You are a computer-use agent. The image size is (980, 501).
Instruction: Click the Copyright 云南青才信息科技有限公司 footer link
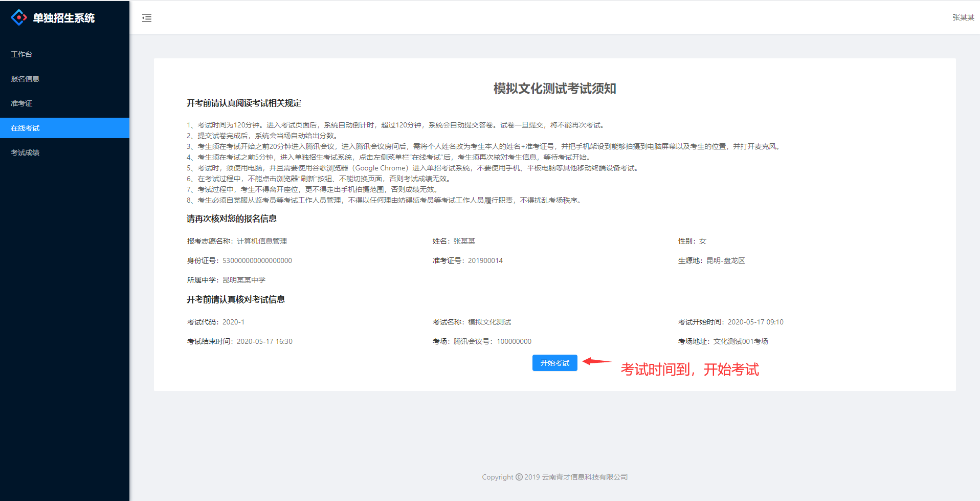tap(554, 476)
